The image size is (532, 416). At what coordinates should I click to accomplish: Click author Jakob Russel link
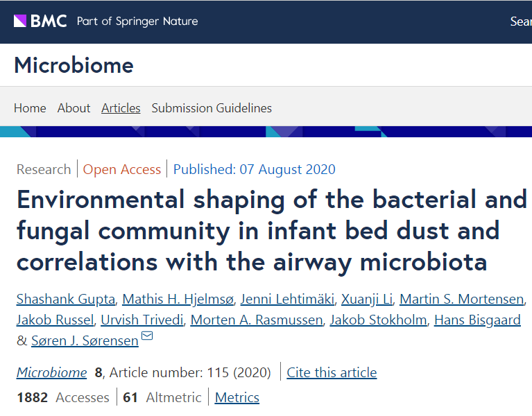click(x=55, y=320)
